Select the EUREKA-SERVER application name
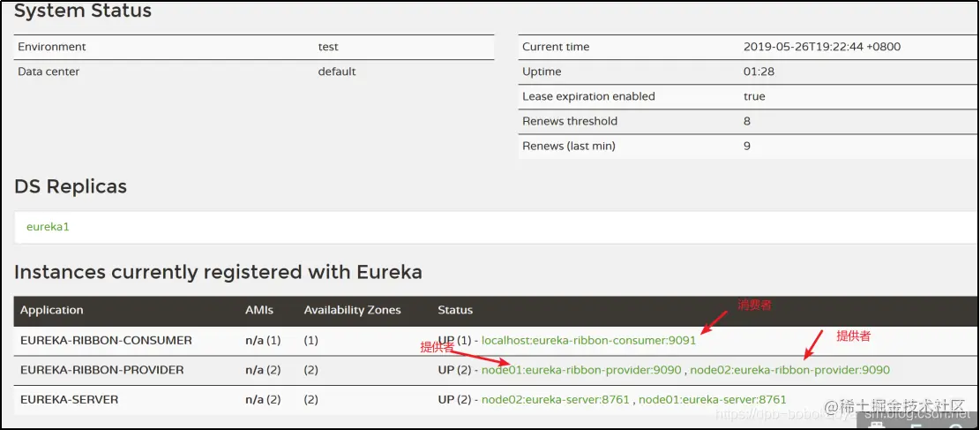Viewport: 980px width, 430px height. [x=69, y=399]
